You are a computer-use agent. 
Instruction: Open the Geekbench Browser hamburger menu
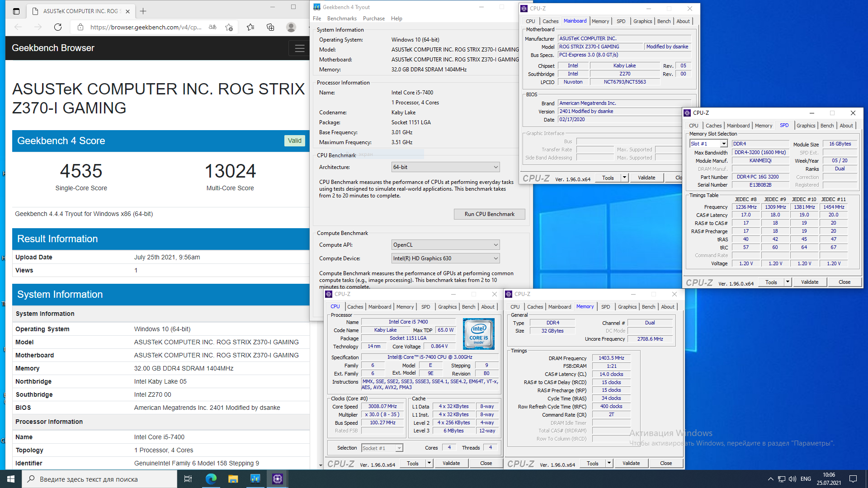point(299,48)
